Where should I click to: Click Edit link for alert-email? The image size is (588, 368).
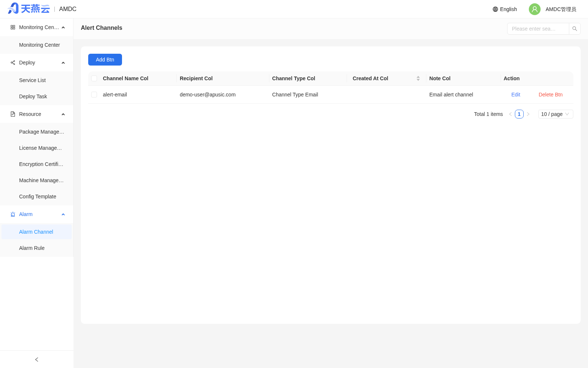tap(516, 95)
